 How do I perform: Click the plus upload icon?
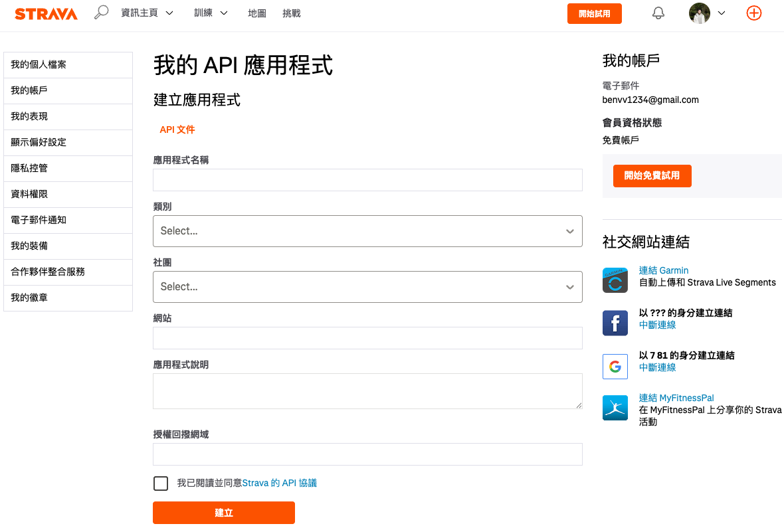pyautogui.click(x=753, y=13)
